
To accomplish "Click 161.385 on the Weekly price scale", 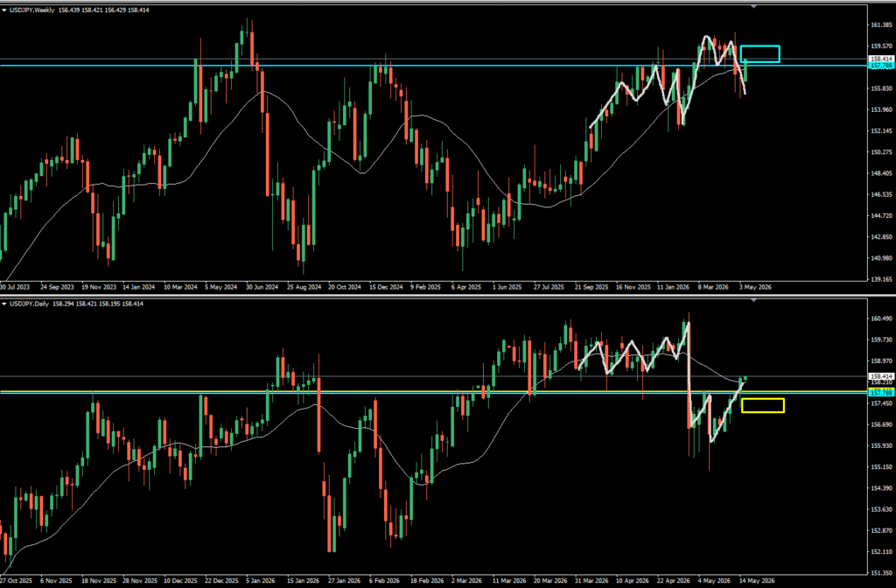I will tap(882, 25).
